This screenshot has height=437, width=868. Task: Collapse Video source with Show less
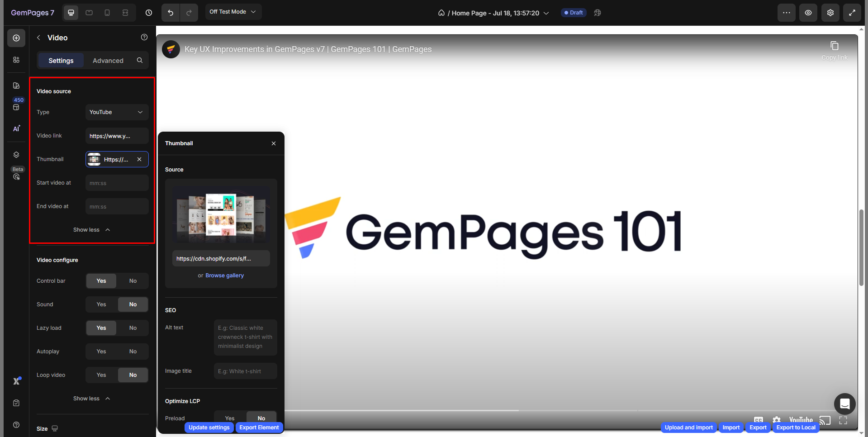[x=92, y=230]
